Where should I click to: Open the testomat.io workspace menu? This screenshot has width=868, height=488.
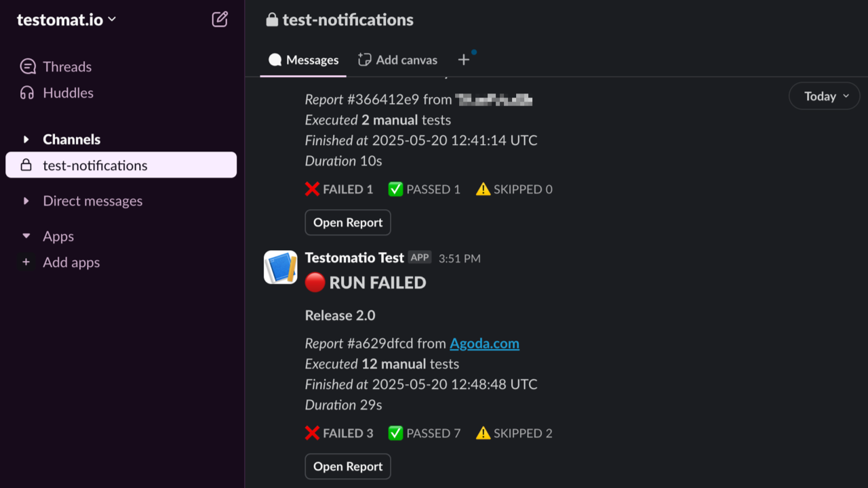click(64, 20)
